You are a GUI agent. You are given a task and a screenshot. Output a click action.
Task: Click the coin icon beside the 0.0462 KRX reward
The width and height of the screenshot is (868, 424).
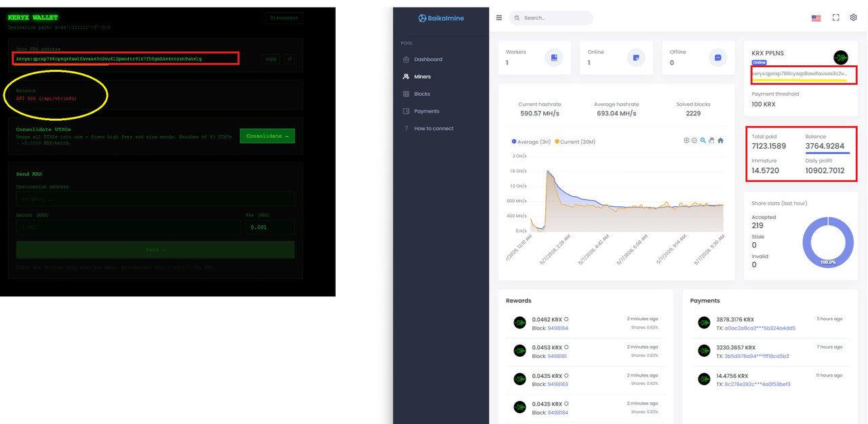[x=519, y=323]
